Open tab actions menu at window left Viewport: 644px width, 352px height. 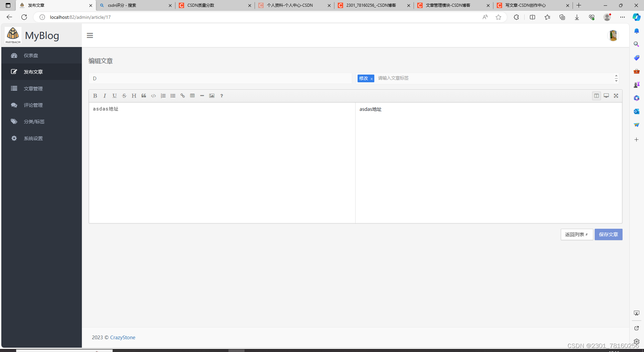point(8,5)
